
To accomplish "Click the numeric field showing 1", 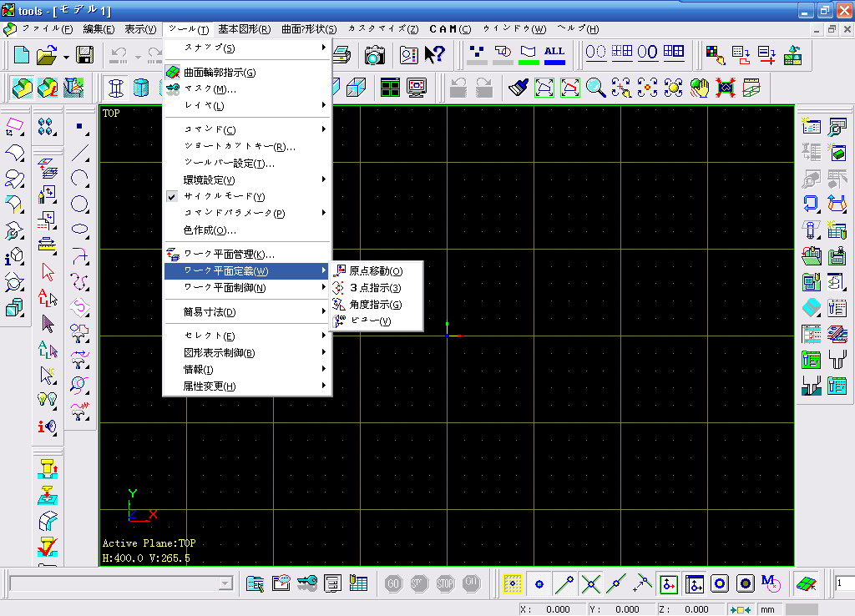I will (844, 583).
